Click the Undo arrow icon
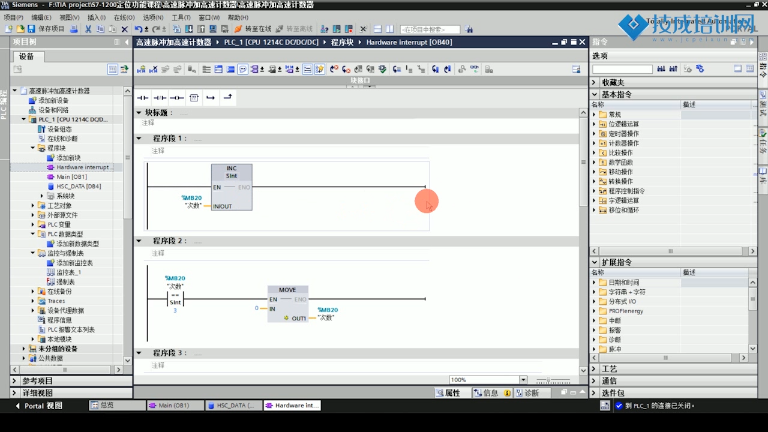Image resolution: width=768 pixels, height=432 pixels. [x=139, y=29]
